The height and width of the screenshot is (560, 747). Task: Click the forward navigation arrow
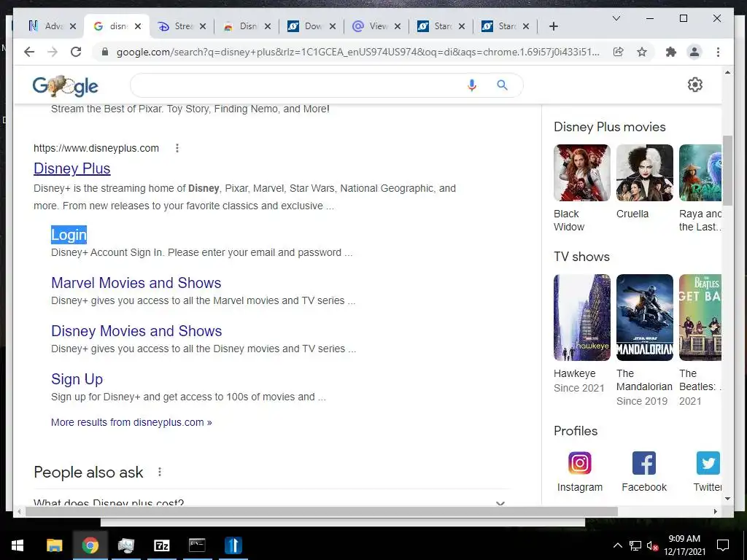[53, 52]
